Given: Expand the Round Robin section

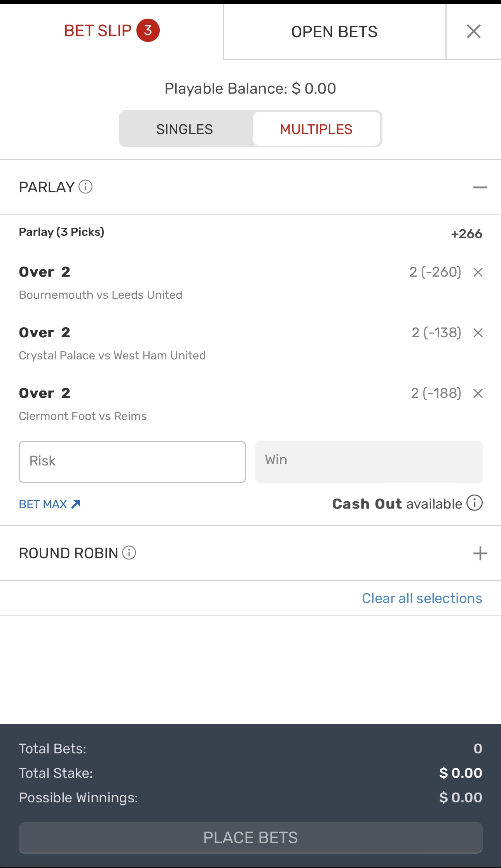Looking at the screenshot, I should 480,553.
